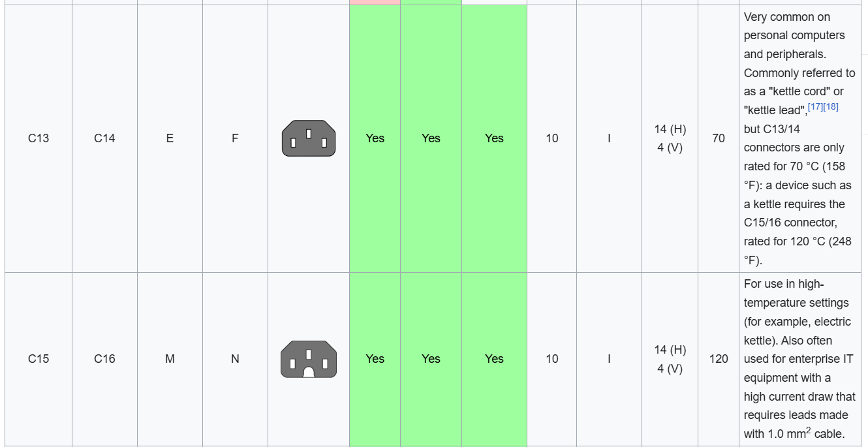Open citation reference [18]
This screenshot has width=868, height=447.
pyautogui.click(x=830, y=106)
